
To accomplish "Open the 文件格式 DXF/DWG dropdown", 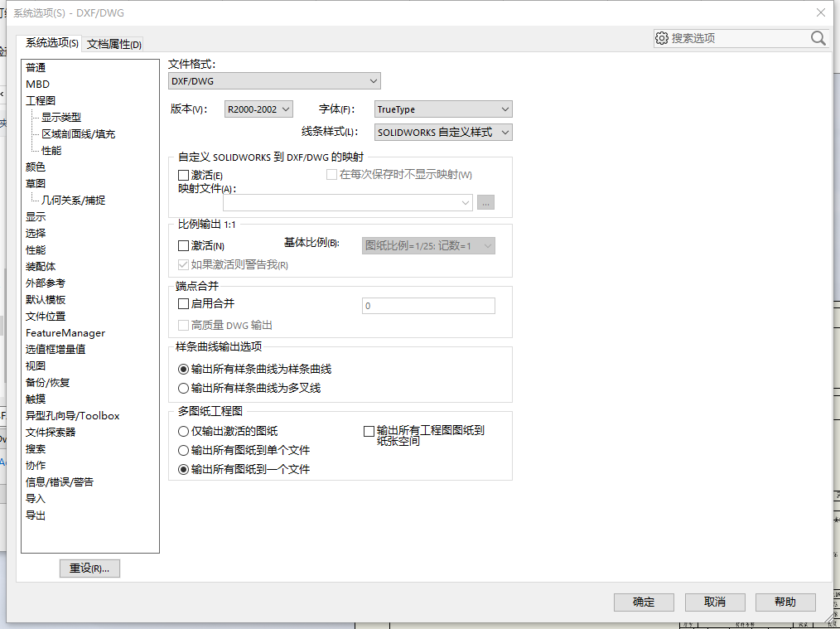I will point(274,81).
